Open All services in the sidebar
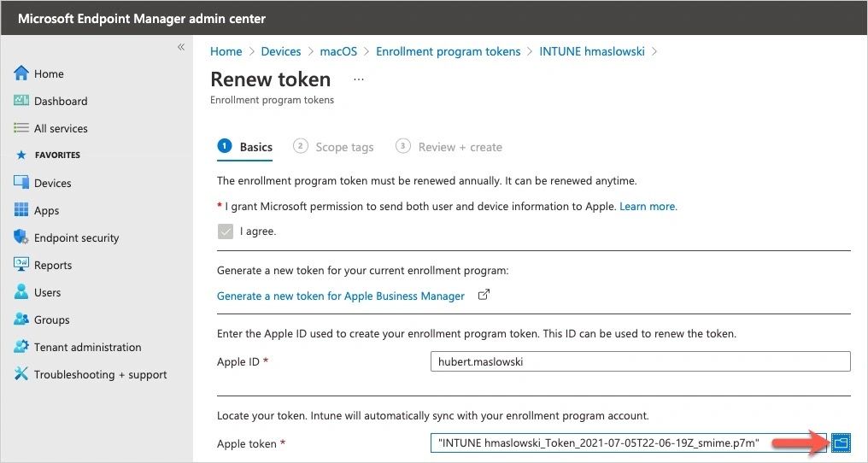868x463 pixels. 61,128
